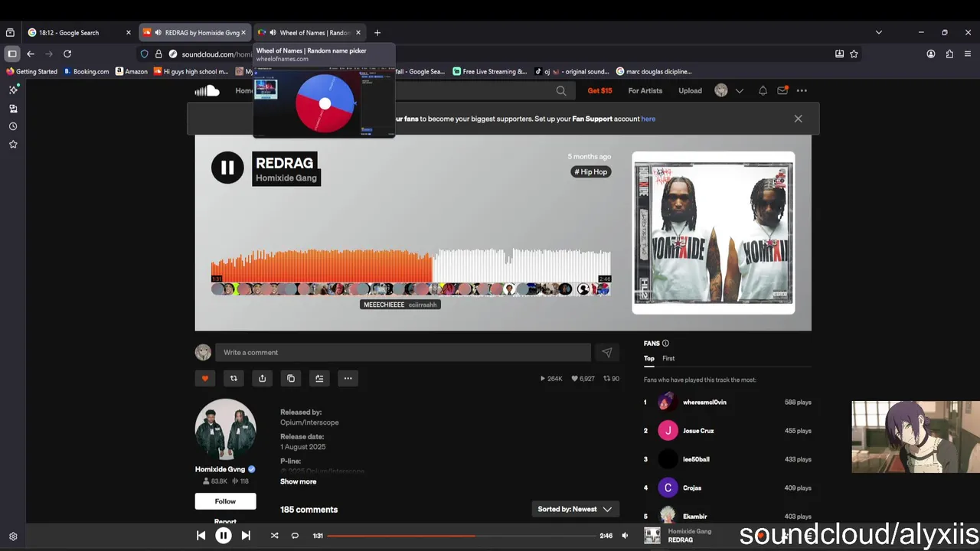
Task: Open the Homixide album artwork
Action: tap(714, 233)
